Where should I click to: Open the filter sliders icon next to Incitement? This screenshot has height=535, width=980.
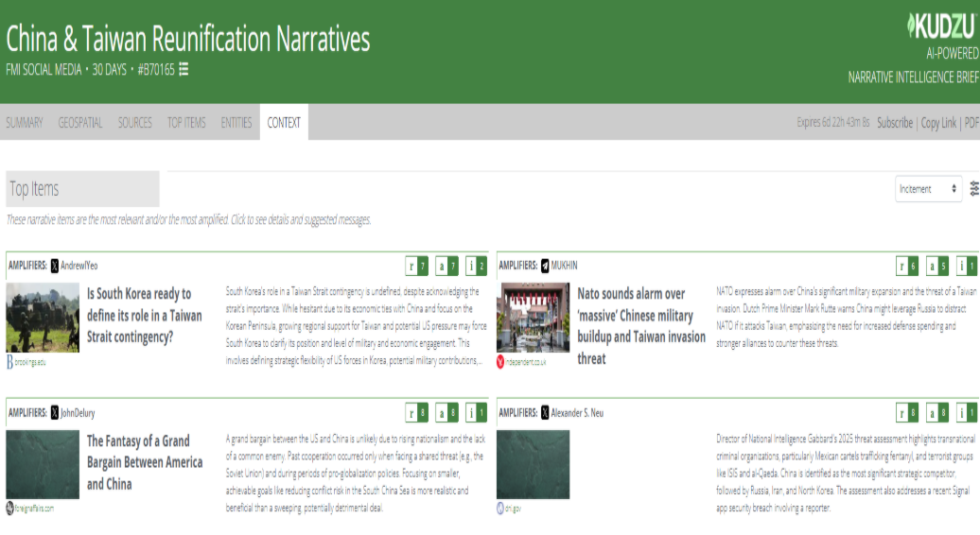pyautogui.click(x=974, y=189)
